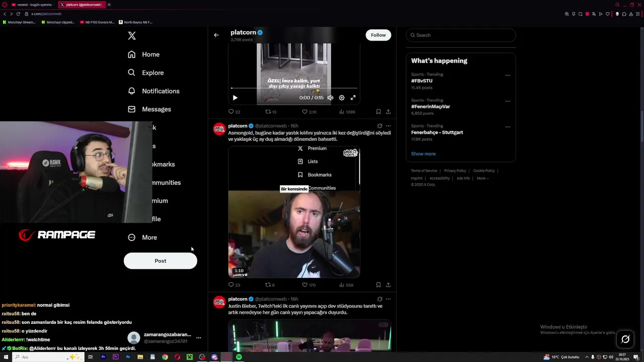Screen dimensions: 644x362
Task: Open the Fenerbahçe - Stuttgart trend
Action: tap(437, 132)
